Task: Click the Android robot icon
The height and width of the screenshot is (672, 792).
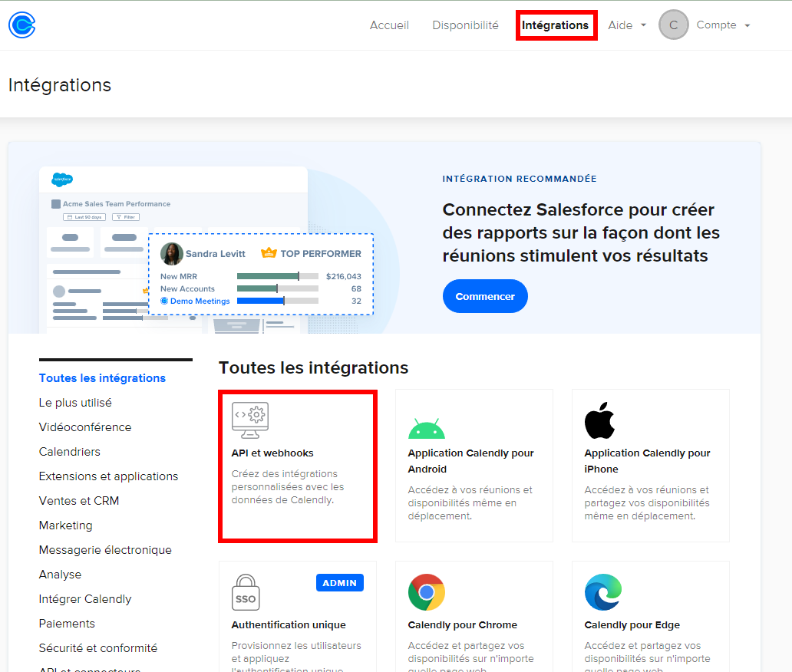Action: 426,428
